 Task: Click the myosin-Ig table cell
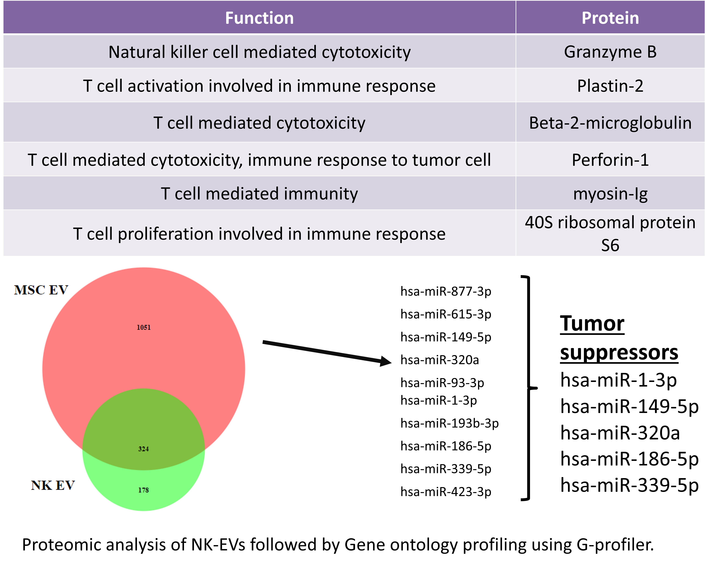610,193
